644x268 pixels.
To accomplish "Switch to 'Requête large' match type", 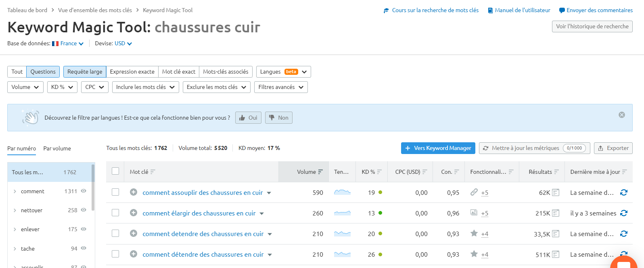I will (x=85, y=72).
